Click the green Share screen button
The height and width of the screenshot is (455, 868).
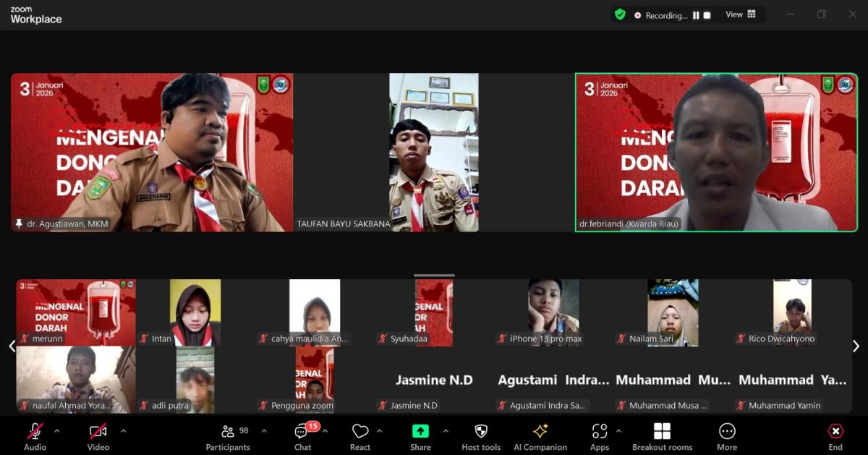click(x=420, y=432)
